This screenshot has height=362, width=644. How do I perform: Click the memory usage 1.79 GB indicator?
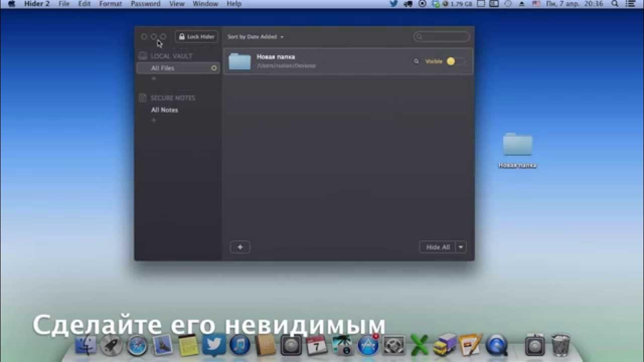(457, 4)
